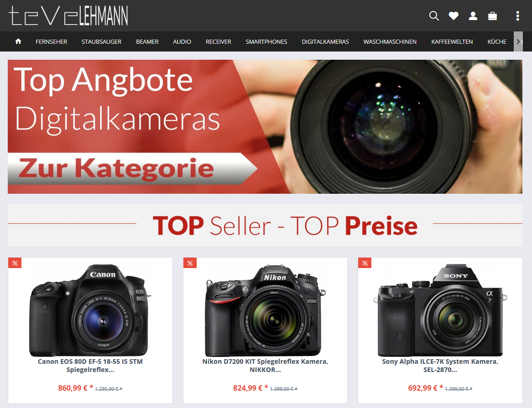The height and width of the screenshot is (408, 532).
Task: Click the teVeLehmann logo
Action: [68, 15]
